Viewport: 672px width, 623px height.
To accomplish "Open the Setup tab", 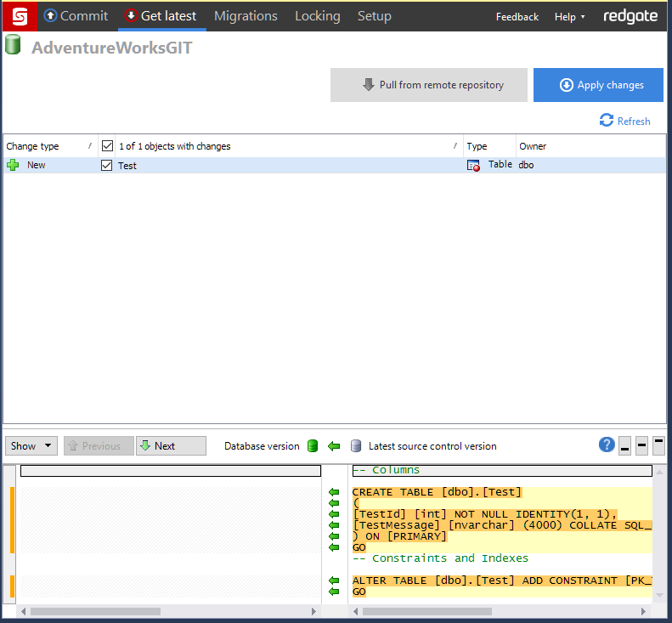I will pos(374,16).
